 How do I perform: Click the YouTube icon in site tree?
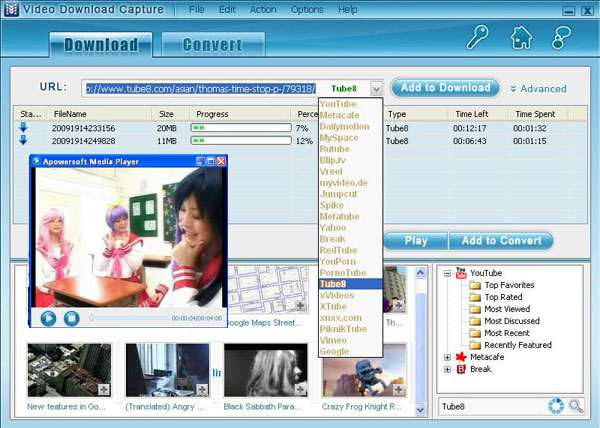pyautogui.click(x=461, y=273)
